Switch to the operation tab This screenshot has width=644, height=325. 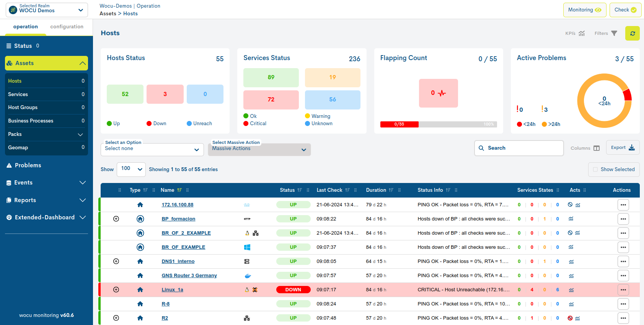pyautogui.click(x=26, y=27)
